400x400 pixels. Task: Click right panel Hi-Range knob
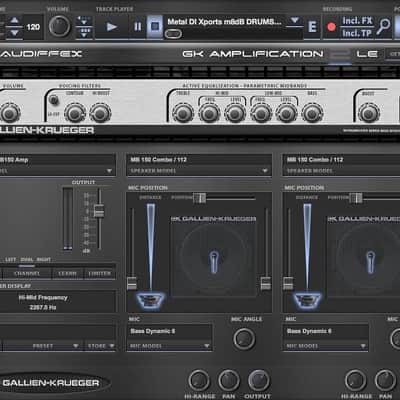click(355, 380)
